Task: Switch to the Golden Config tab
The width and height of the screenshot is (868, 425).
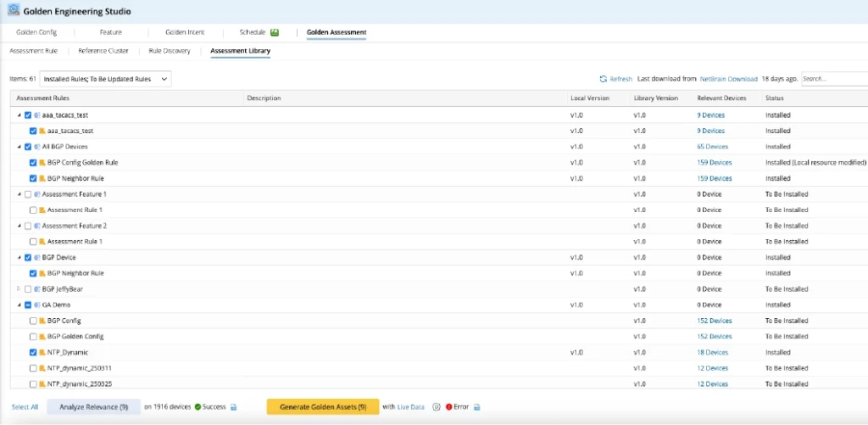Action: click(36, 32)
